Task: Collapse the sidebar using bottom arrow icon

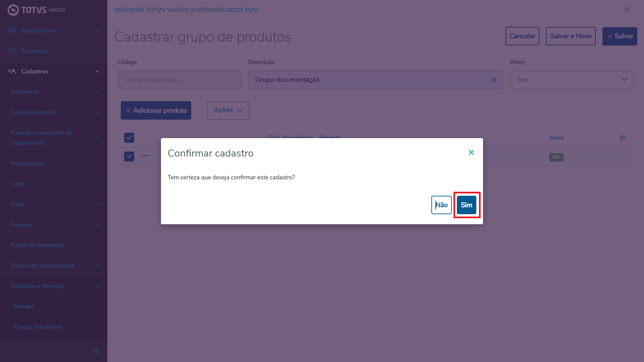Action: coord(96,351)
